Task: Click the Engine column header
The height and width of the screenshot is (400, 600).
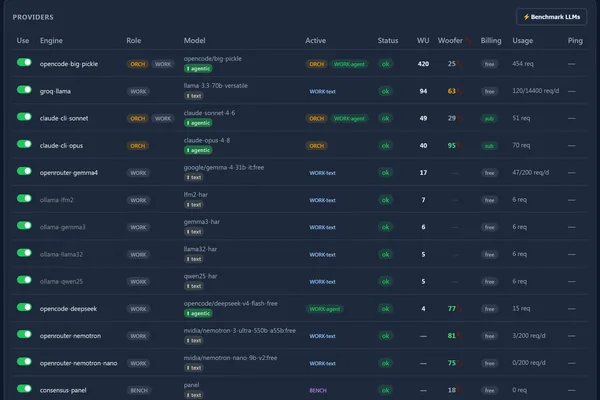Action: (51, 41)
